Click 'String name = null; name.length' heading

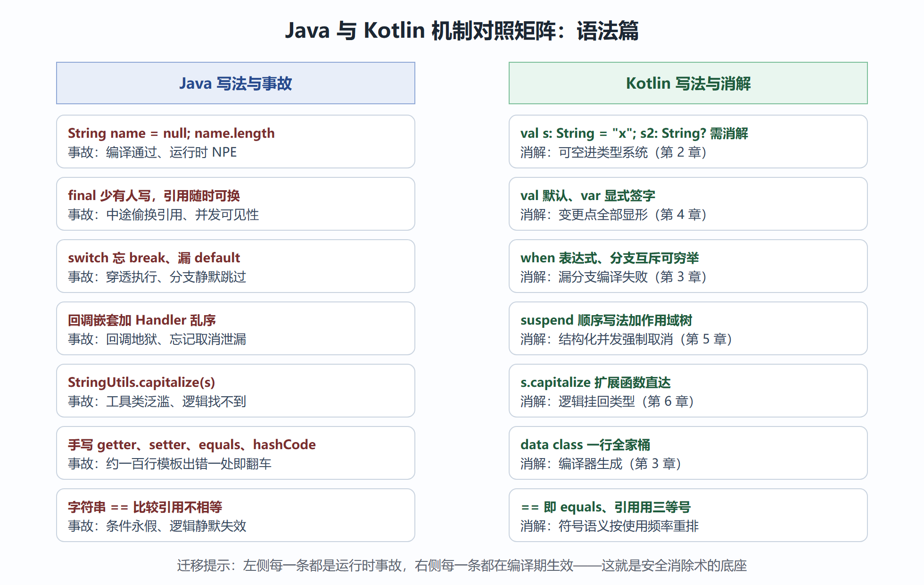coord(171,133)
